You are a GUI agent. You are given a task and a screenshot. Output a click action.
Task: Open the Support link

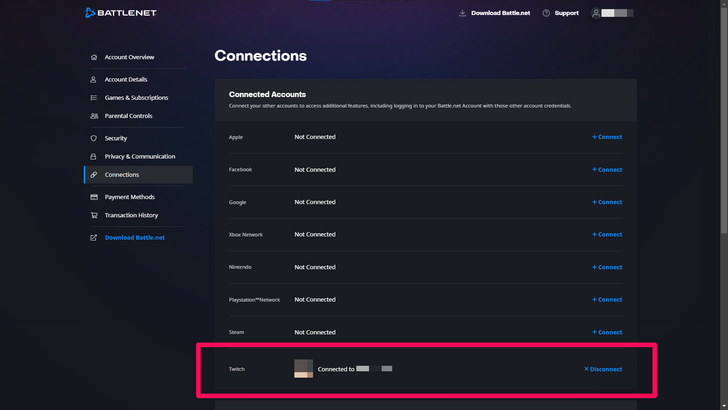pos(566,13)
